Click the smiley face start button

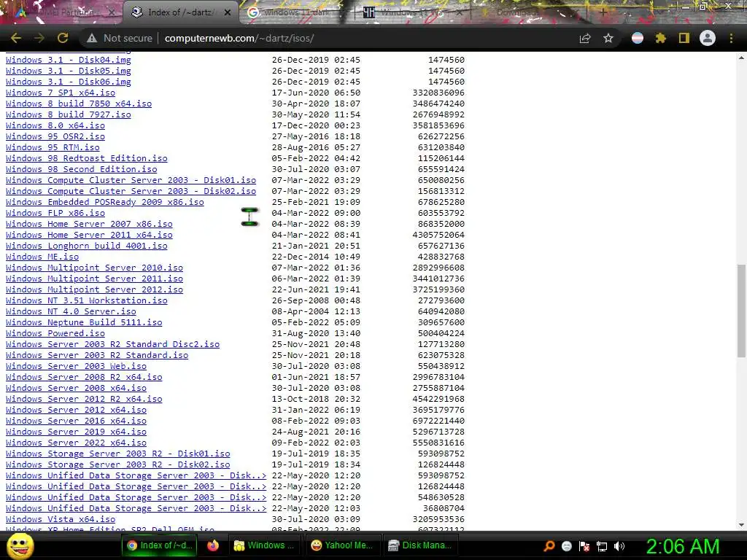point(20,545)
